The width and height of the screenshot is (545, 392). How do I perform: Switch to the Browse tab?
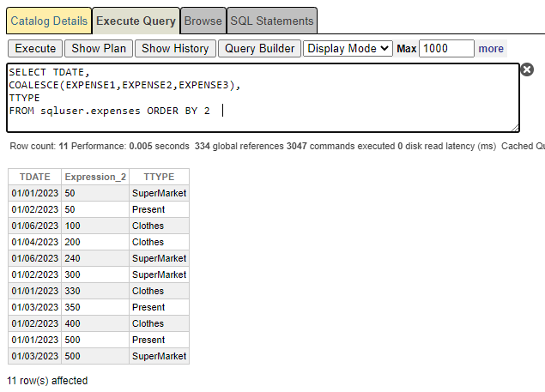pyautogui.click(x=203, y=21)
